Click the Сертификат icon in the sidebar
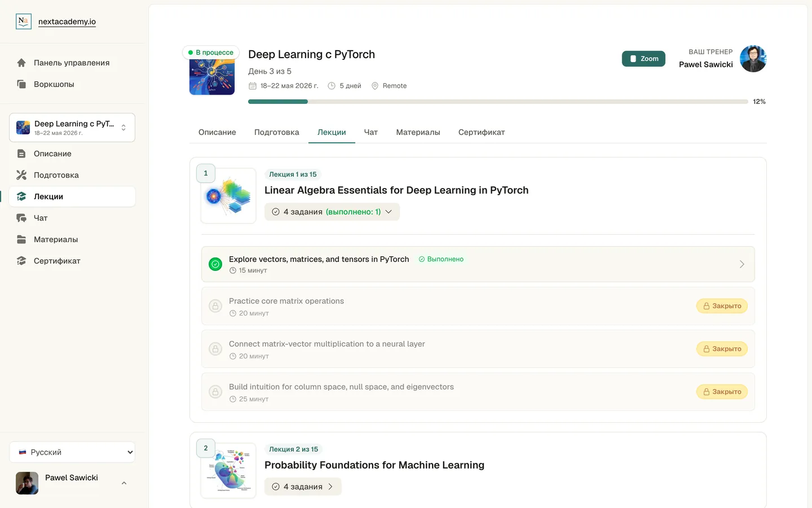The height and width of the screenshot is (508, 812). coord(21,261)
